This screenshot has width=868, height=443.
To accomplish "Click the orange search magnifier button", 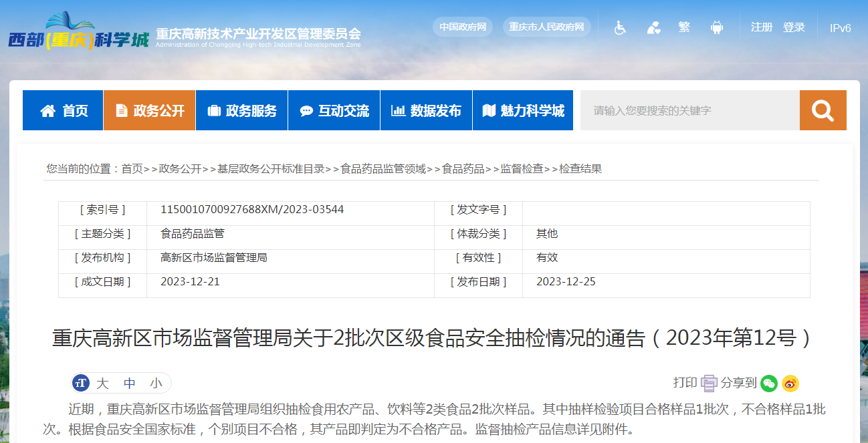I will [823, 110].
